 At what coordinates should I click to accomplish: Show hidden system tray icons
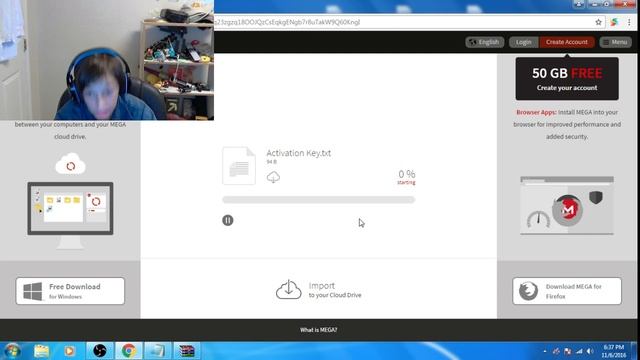tap(545, 351)
